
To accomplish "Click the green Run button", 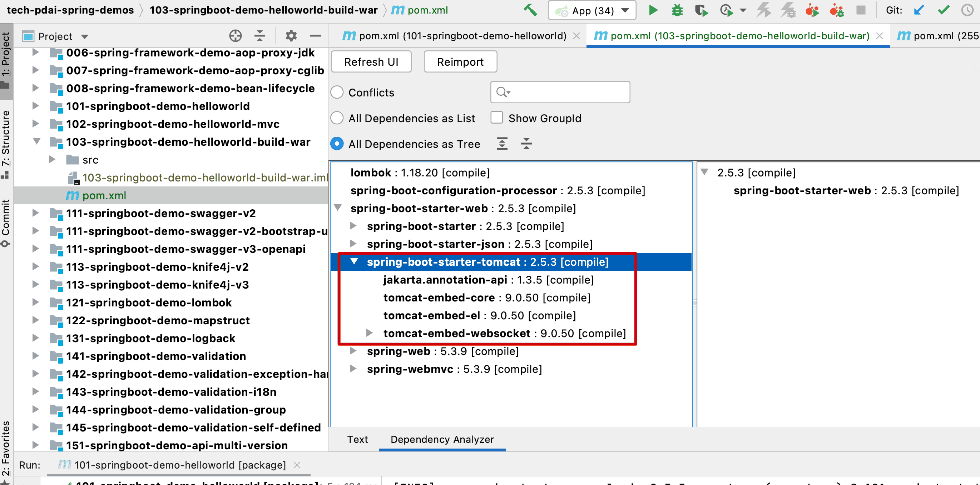I will coord(653,10).
